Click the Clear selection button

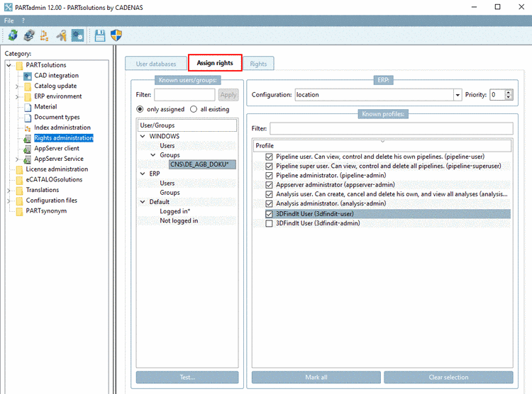pos(448,378)
